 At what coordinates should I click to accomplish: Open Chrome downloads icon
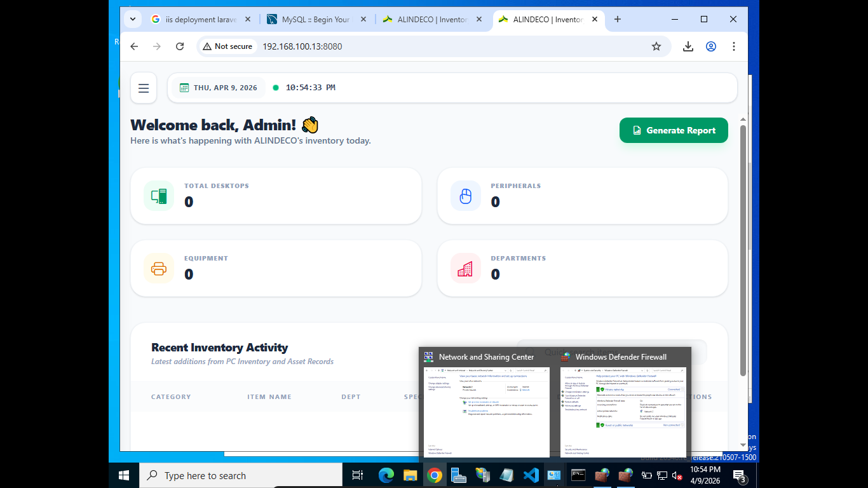[x=688, y=46]
